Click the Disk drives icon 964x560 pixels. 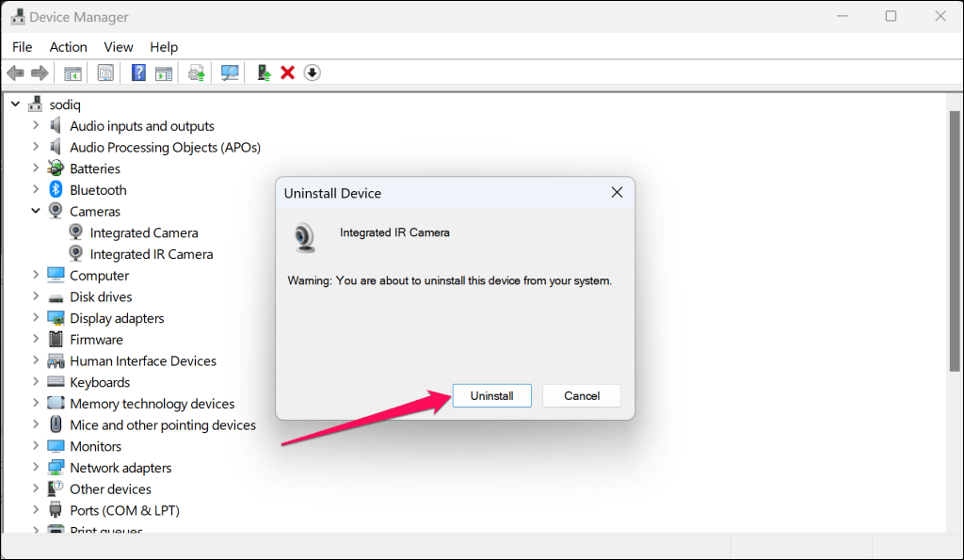pos(56,298)
